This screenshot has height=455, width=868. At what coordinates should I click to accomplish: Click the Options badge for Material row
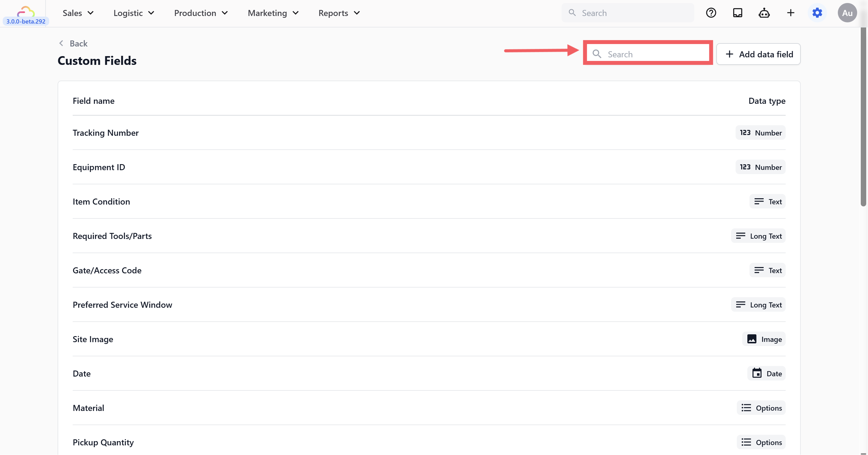point(761,408)
